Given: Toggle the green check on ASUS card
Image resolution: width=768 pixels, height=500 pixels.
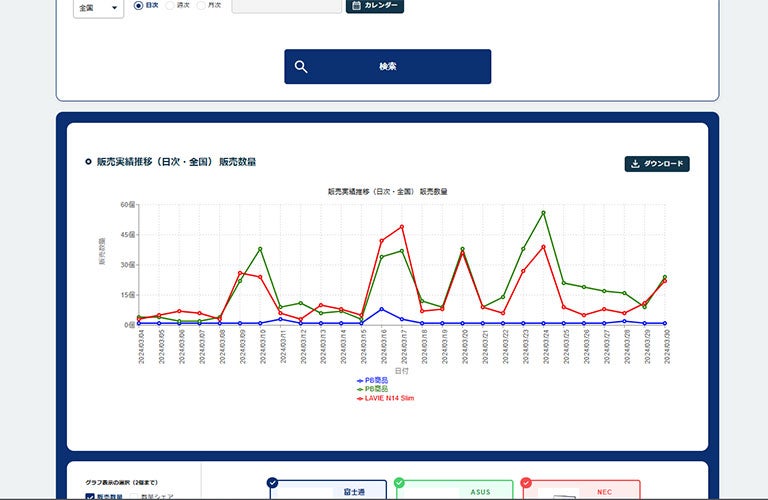Looking at the screenshot, I should [x=399, y=483].
